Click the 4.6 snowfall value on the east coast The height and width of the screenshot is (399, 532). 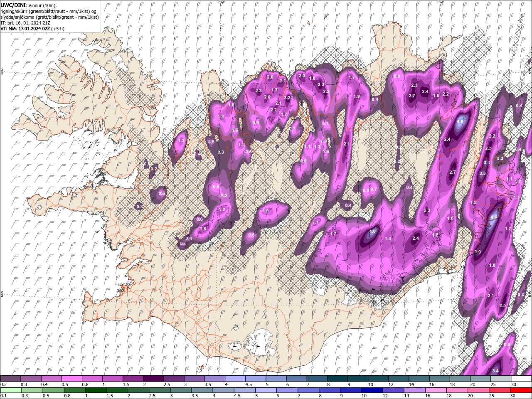coord(494,217)
